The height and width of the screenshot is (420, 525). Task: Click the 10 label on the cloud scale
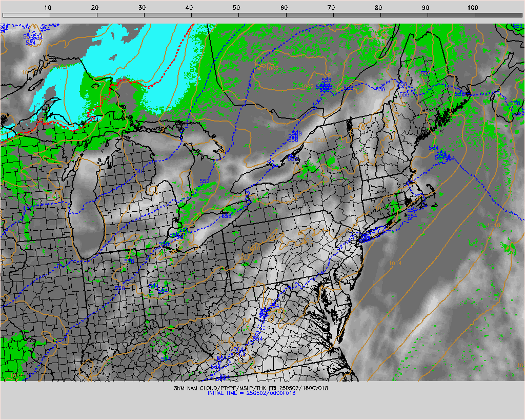point(48,7)
